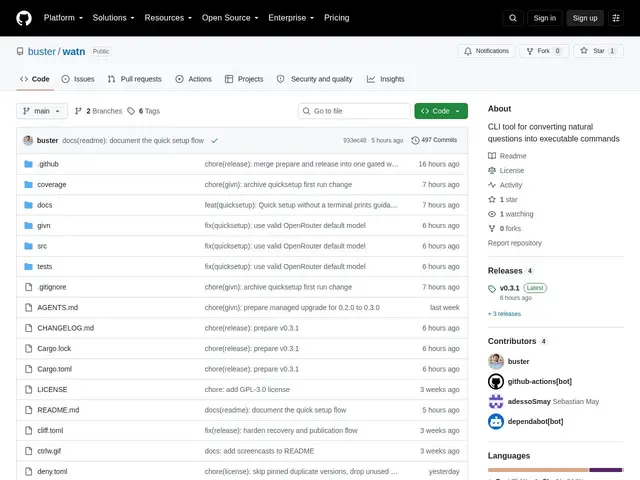Open the Cargo.toml file
This screenshot has height=480, width=640.
pos(54,369)
